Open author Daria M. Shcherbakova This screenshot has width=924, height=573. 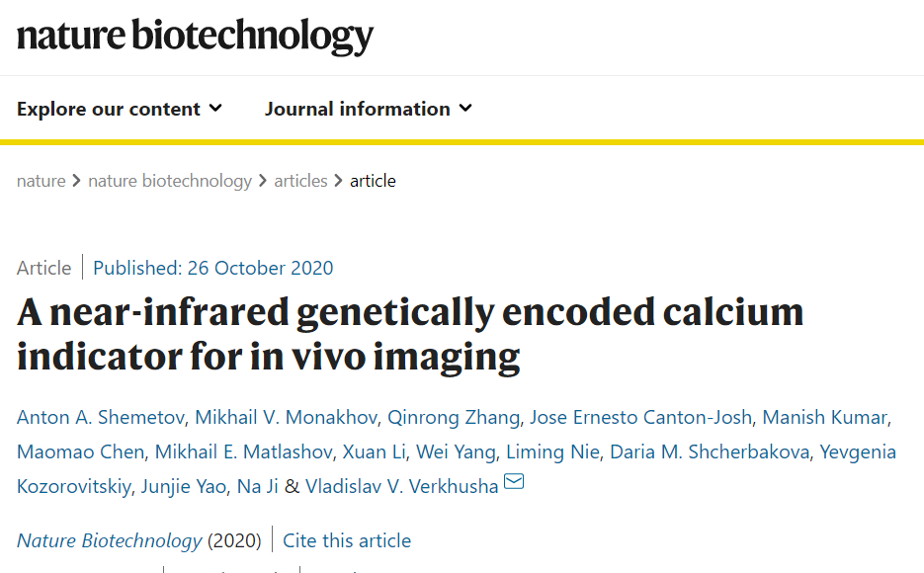pos(710,451)
